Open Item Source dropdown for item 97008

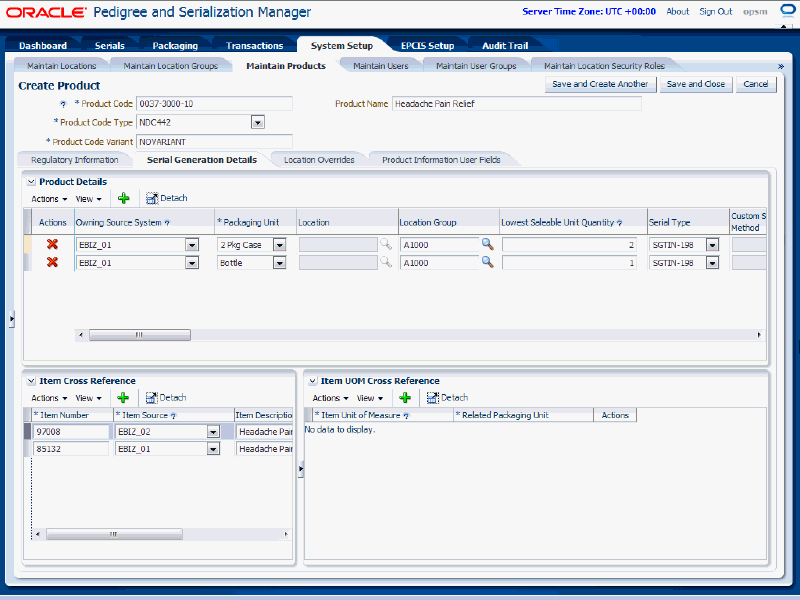[213, 432]
